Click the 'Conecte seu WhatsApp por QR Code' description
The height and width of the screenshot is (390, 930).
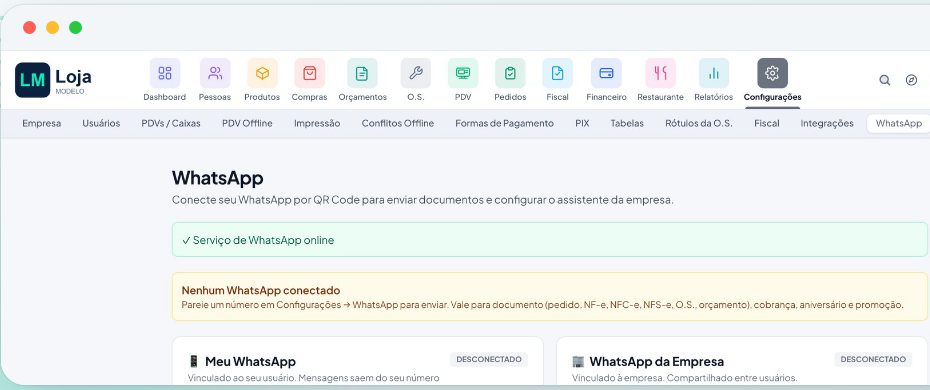point(423,200)
